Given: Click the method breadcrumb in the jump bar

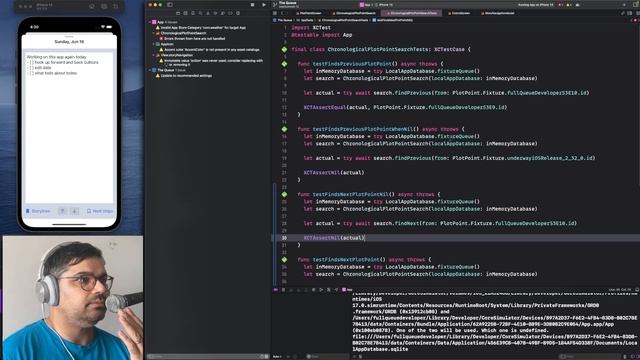Looking at the screenshot, I should (392, 20).
